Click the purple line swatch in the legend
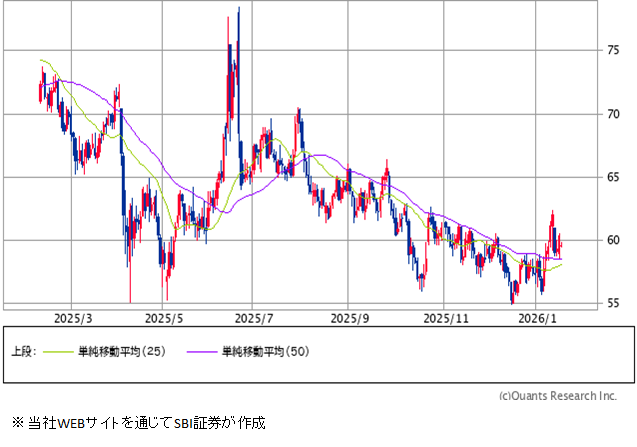 [x=200, y=351]
